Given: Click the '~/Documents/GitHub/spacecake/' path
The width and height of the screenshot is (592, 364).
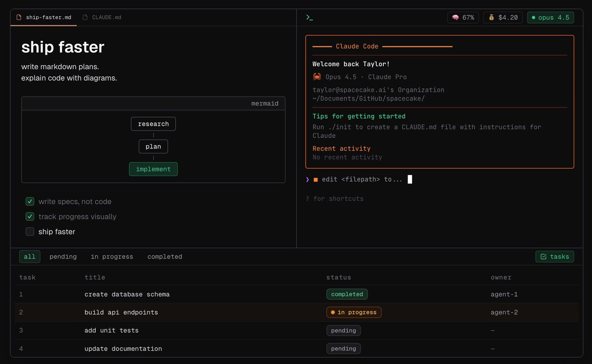Looking at the screenshot, I should tap(369, 98).
